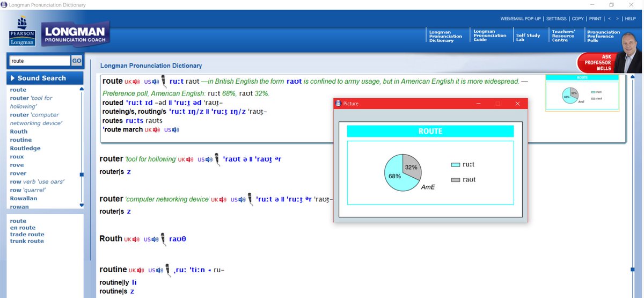Click the word list scroll-down arrow

pos(82,205)
